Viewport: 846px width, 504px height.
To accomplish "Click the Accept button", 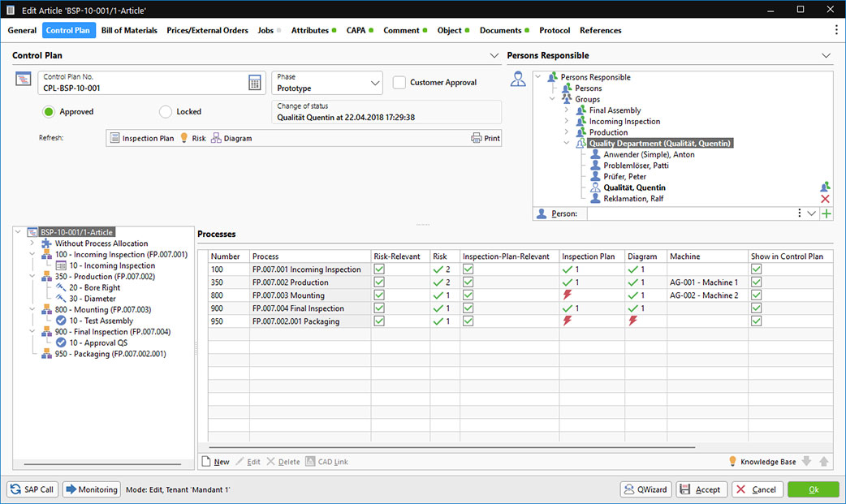I will 701,489.
